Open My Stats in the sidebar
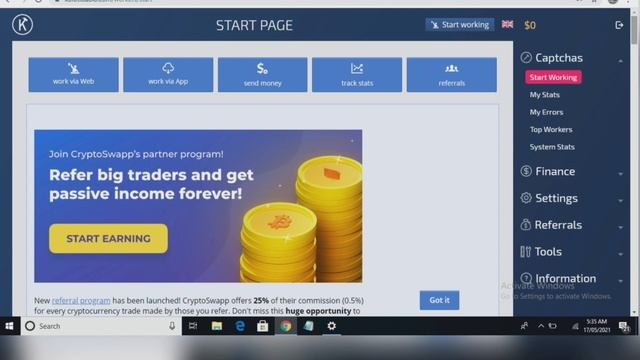This screenshot has height=360, width=640. click(x=544, y=95)
